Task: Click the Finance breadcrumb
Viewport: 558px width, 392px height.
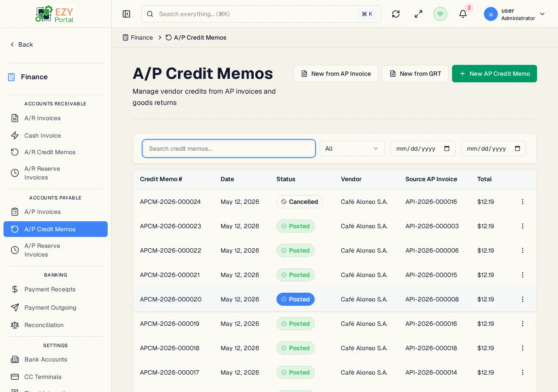Action: point(138,37)
